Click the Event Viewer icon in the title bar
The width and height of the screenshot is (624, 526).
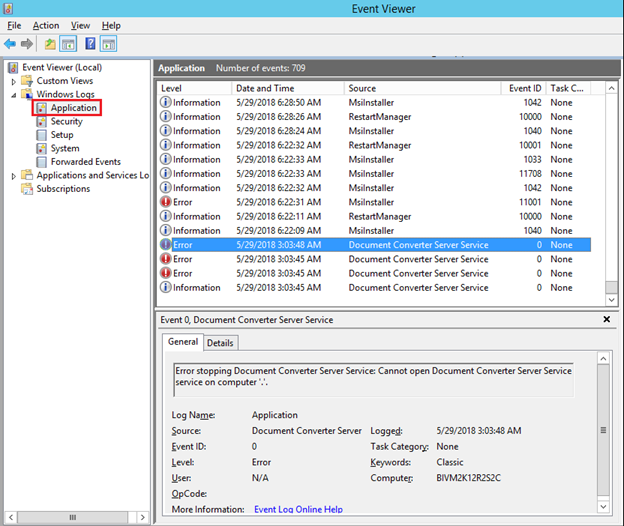(8, 8)
